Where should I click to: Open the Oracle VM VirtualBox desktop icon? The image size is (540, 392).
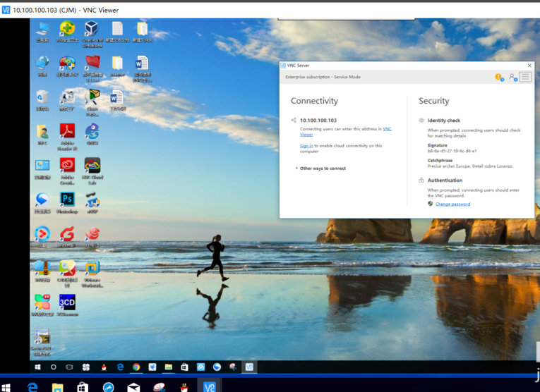tap(91, 29)
